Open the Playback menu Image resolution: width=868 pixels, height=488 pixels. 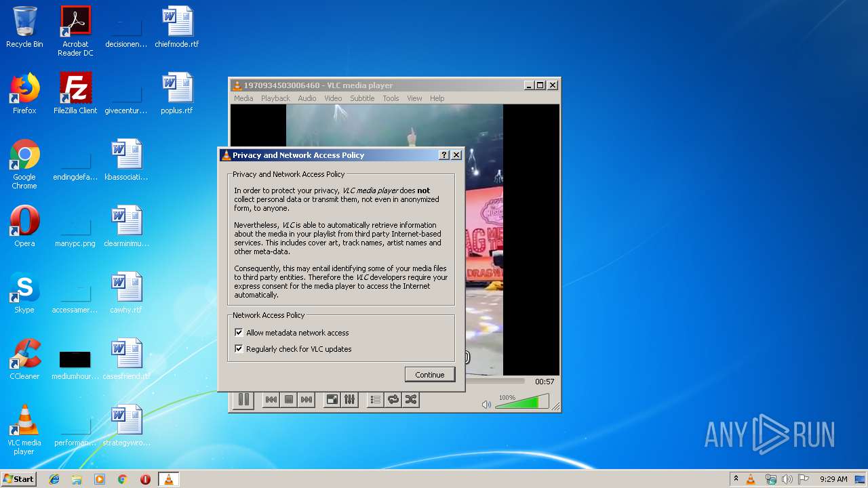click(275, 98)
